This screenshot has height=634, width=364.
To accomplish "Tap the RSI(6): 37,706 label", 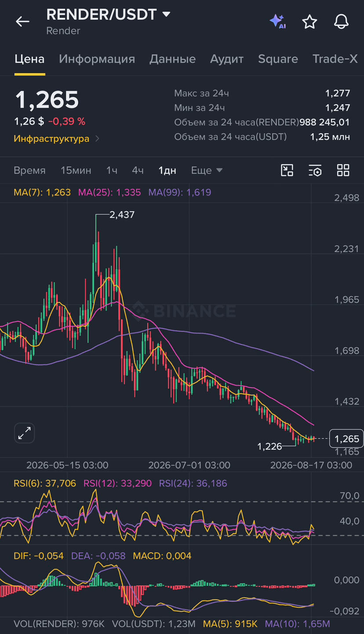I will click(45, 484).
